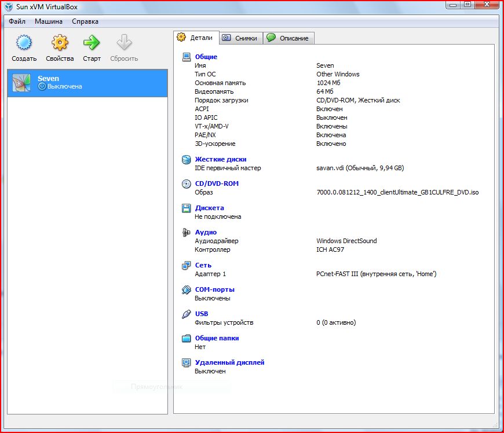
Task: Click the savan.vdi hard disk entry
Action: [360, 168]
